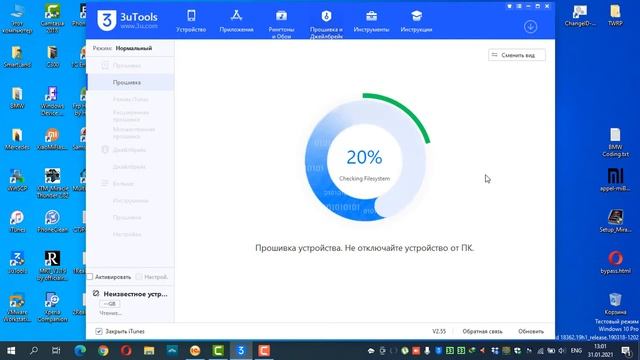Viewport: 640px width, 360px height.
Task: Open the appel-miB desktop icon
Action: point(615,180)
